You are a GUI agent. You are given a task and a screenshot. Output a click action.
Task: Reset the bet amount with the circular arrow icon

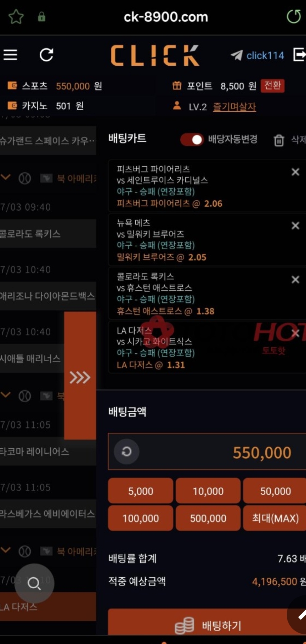click(x=126, y=452)
